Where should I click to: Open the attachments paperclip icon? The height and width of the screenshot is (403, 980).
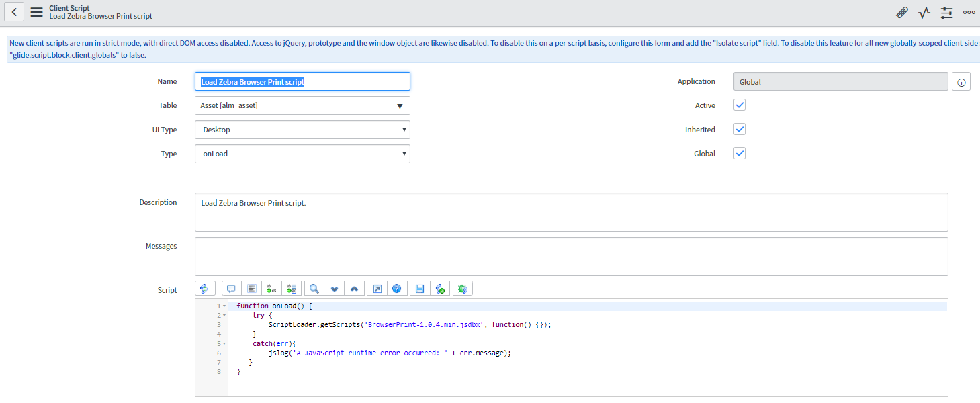[x=902, y=12]
